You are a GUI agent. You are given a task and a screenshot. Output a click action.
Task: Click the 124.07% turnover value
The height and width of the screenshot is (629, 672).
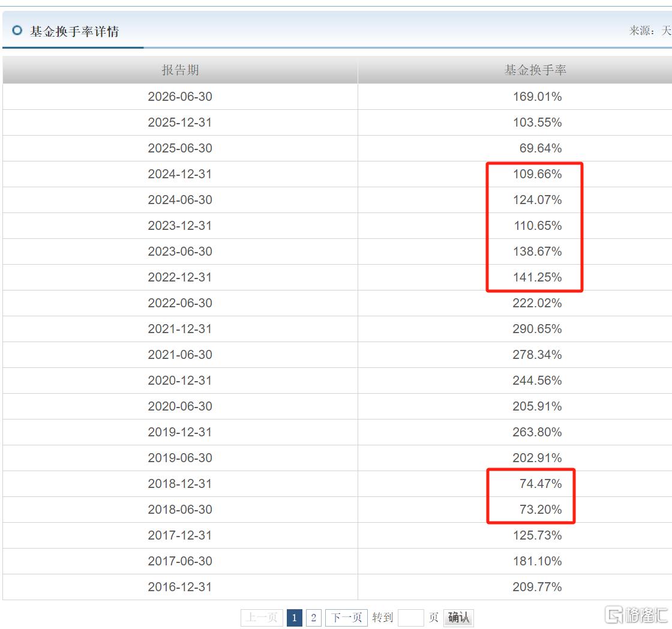tap(538, 200)
